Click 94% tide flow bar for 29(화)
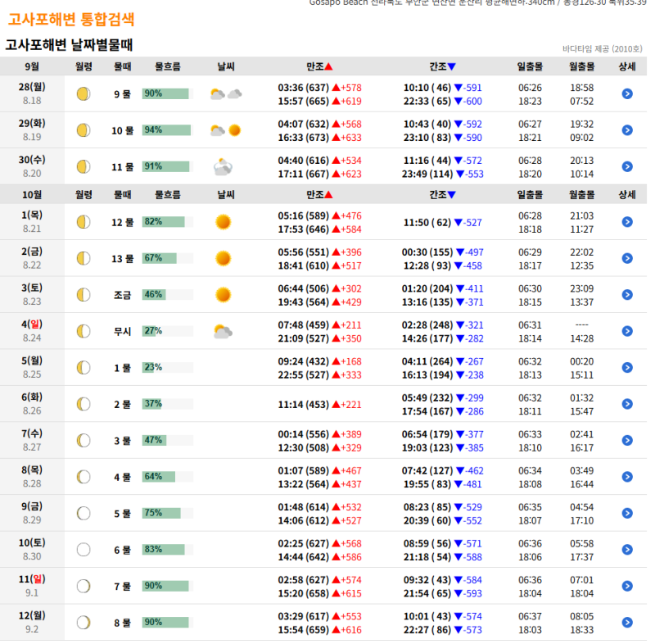 pyautogui.click(x=168, y=130)
